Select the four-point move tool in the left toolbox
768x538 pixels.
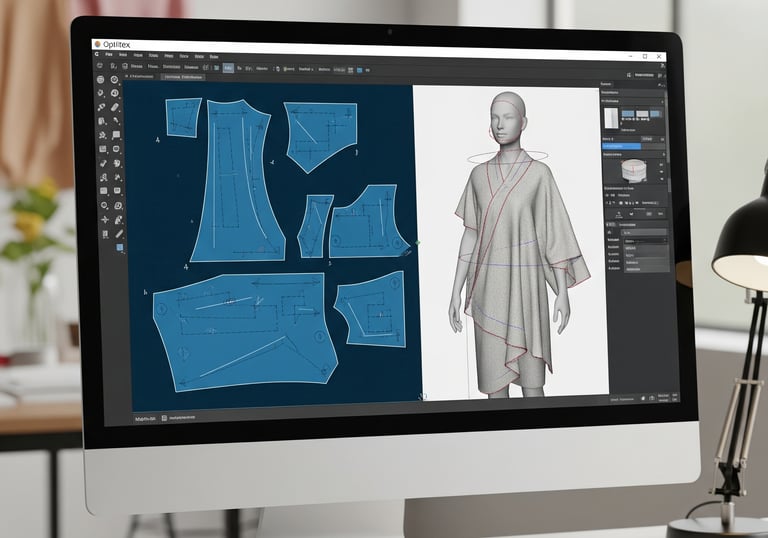tap(105, 220)
